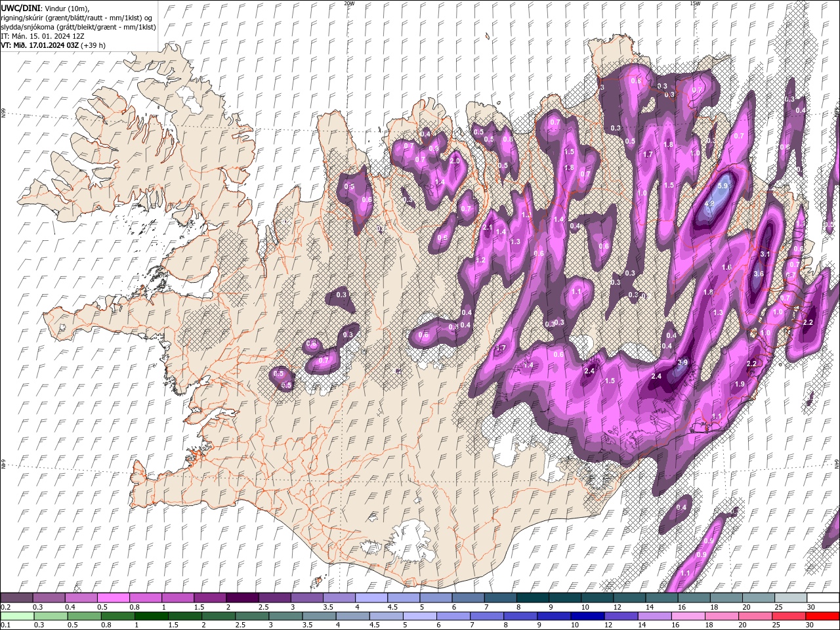Click the "rigning/skúrir" legend description line
The width and height of the screenshot is (840, 630).
click(x=77, y=17)
